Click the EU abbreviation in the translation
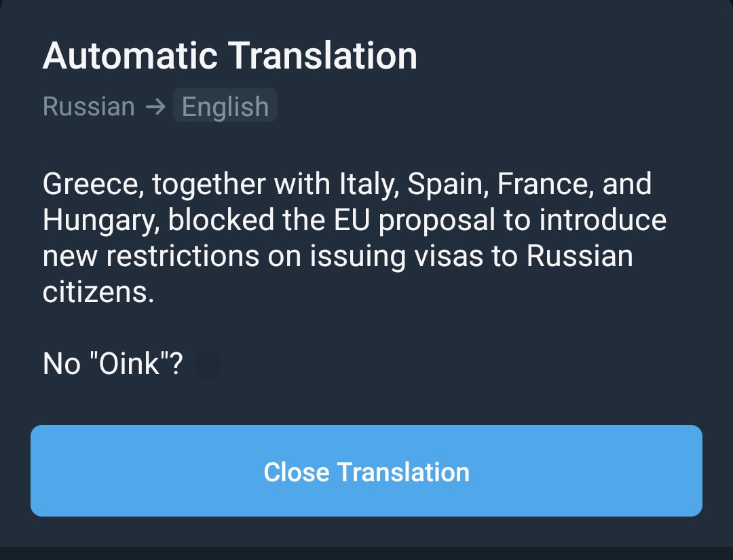Viewport: 733px width, 560px height. [x=352, y=220]
